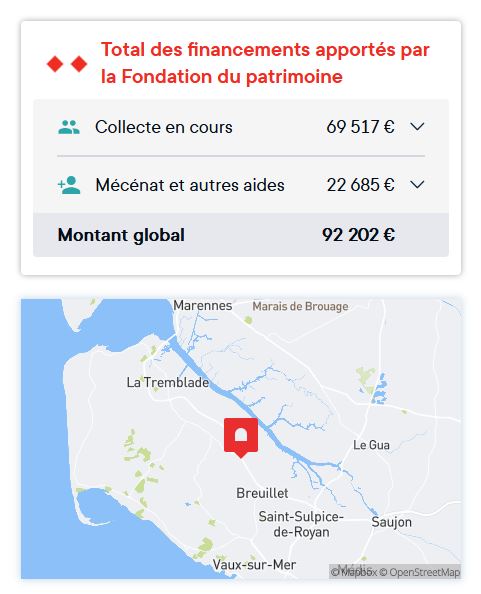Click the red monument map marker
Viewport: 481px width, 594px height.
pyautogui.click(x=241, y=438)
